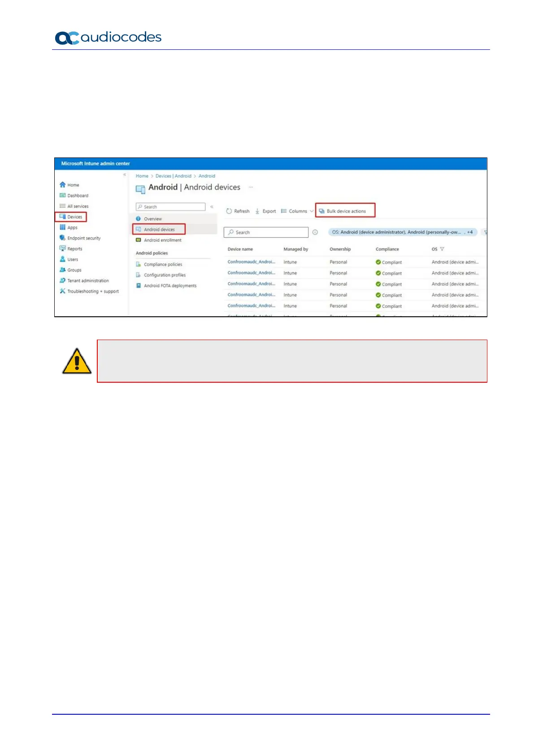Open the Columns dropdown
534x756 pixels.
coord(297,211)
